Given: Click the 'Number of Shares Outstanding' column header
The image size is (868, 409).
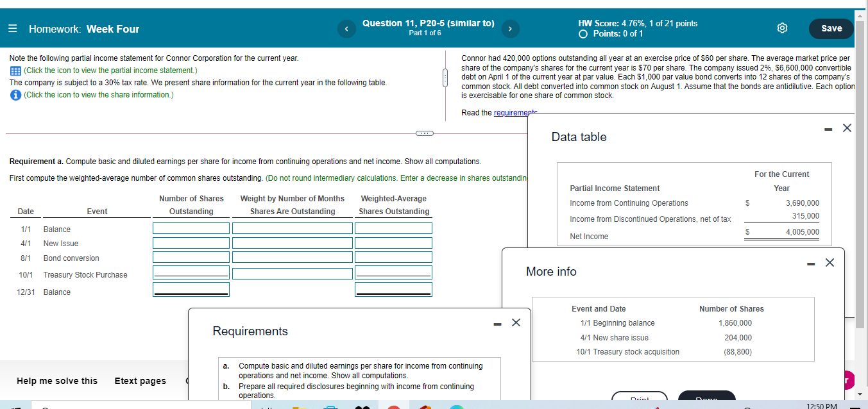Looking at the screenshot, I should 191,205.
